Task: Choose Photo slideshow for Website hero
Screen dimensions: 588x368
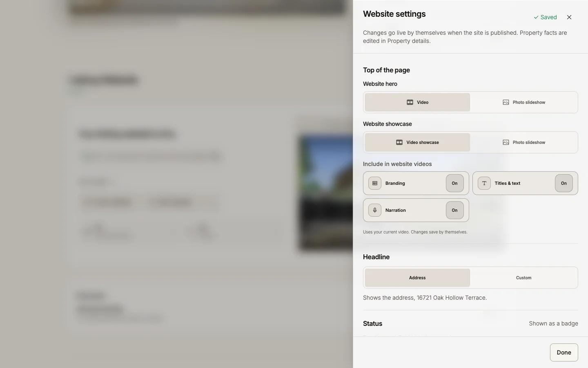Action: [524, 102]
